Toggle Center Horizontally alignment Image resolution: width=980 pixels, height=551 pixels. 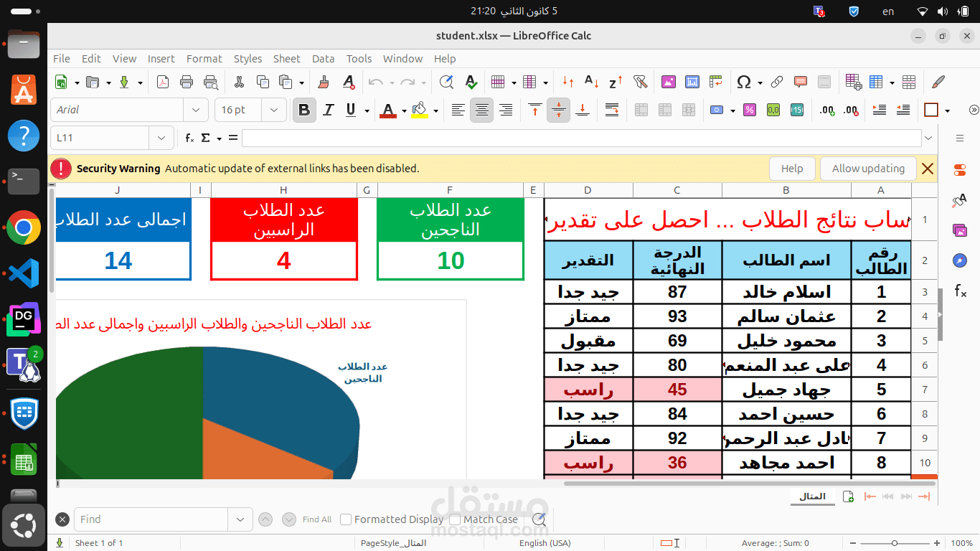click(x=481, y=110)
